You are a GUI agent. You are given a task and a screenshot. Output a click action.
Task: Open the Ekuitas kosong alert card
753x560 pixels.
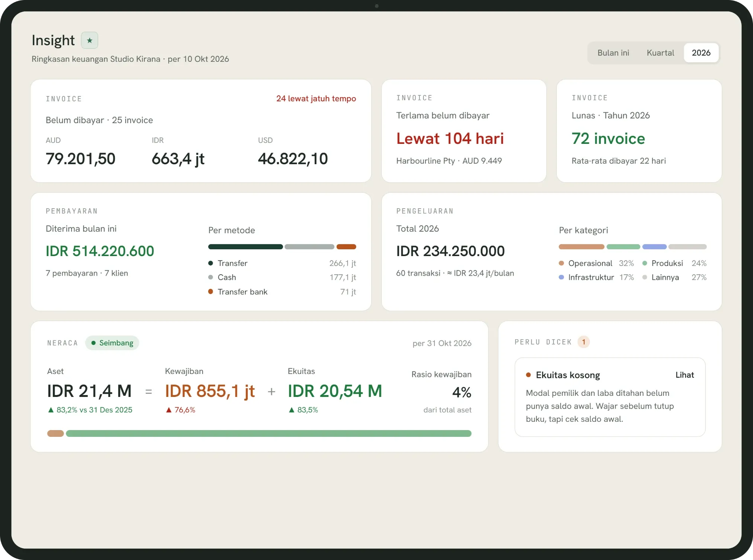pos(610,397)
